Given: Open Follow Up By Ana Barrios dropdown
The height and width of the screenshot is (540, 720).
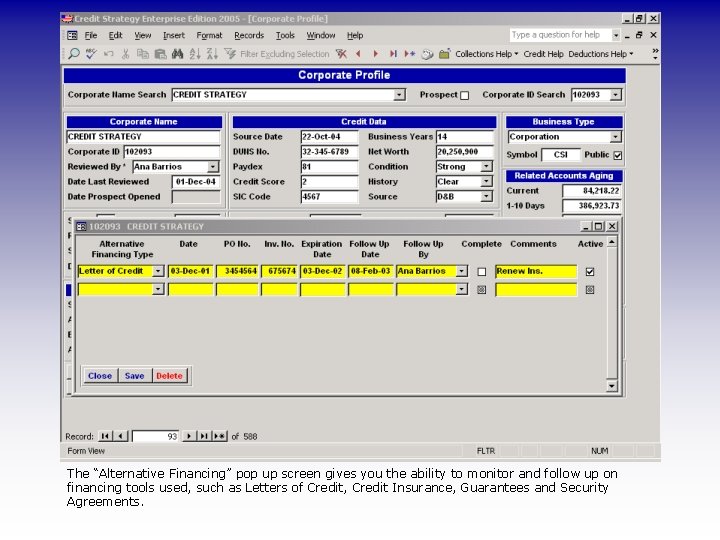Looking at the screenshot, I should [x=462, y=271].
